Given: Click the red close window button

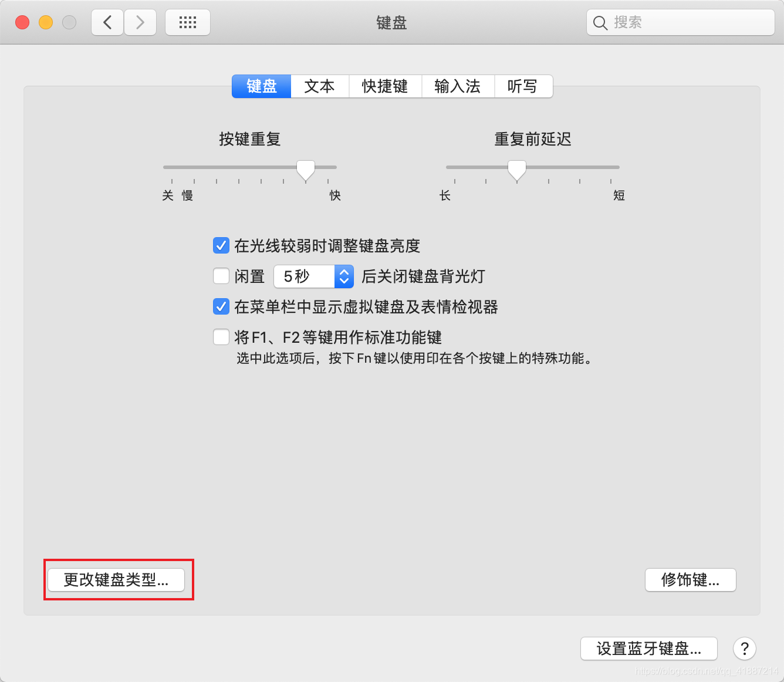Looking at the screenshot, I should 22,22.
